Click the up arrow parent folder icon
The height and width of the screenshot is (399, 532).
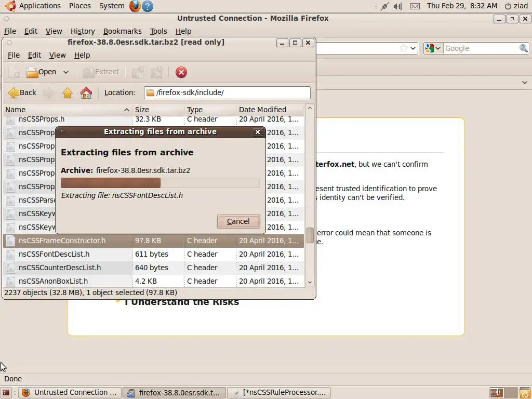coord(67,92)
